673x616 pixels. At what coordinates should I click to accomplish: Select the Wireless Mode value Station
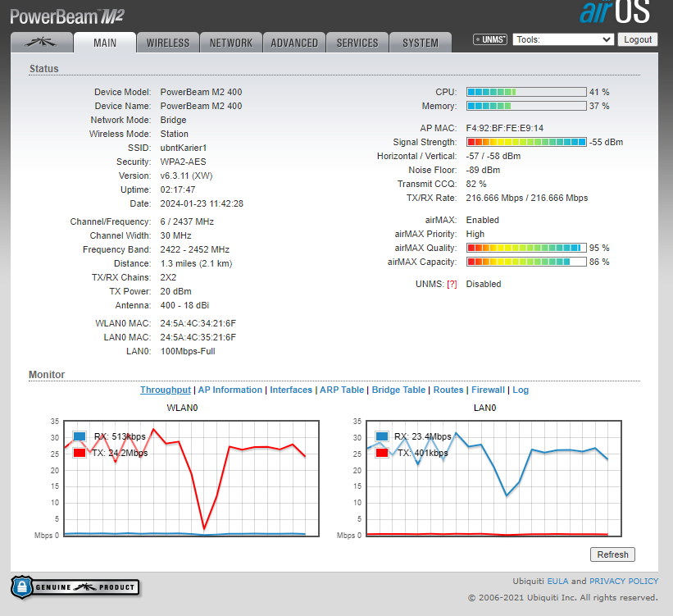[175, 134]
